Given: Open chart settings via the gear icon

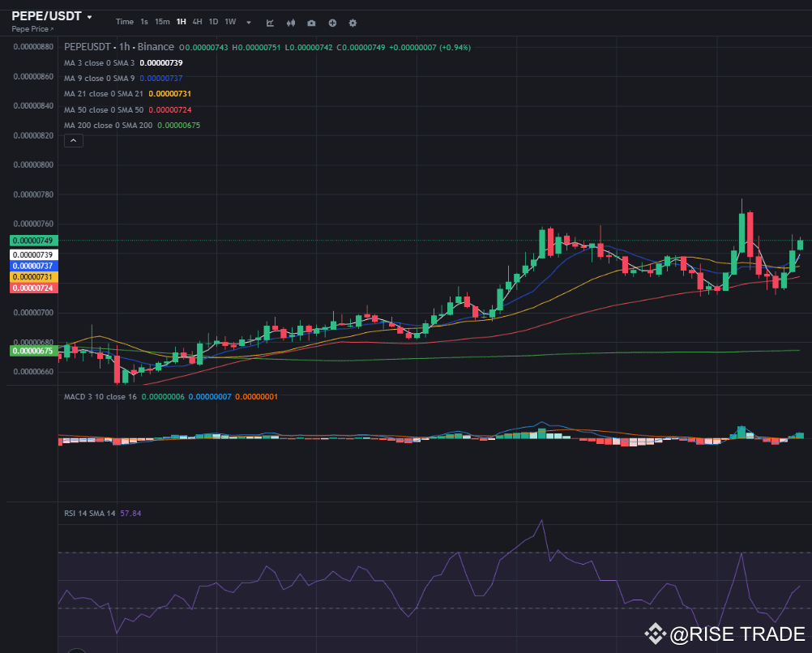Looking at the screenshot, I should [352, 23].
